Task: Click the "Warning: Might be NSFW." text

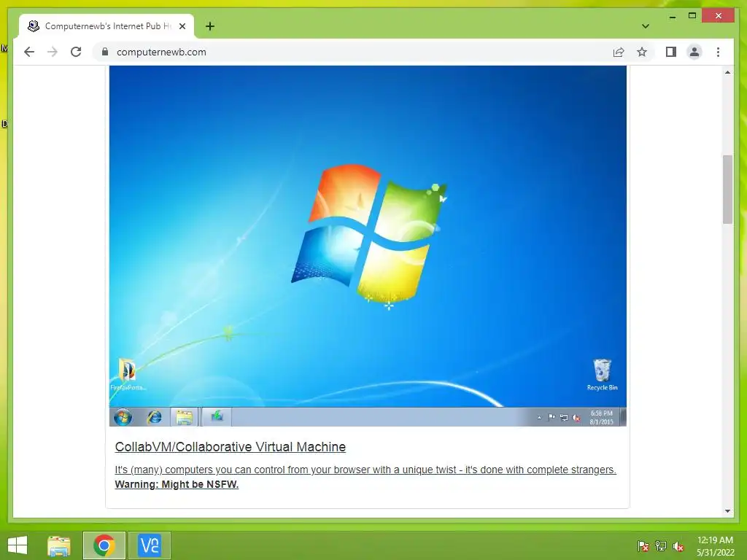Action: [177, 484]
